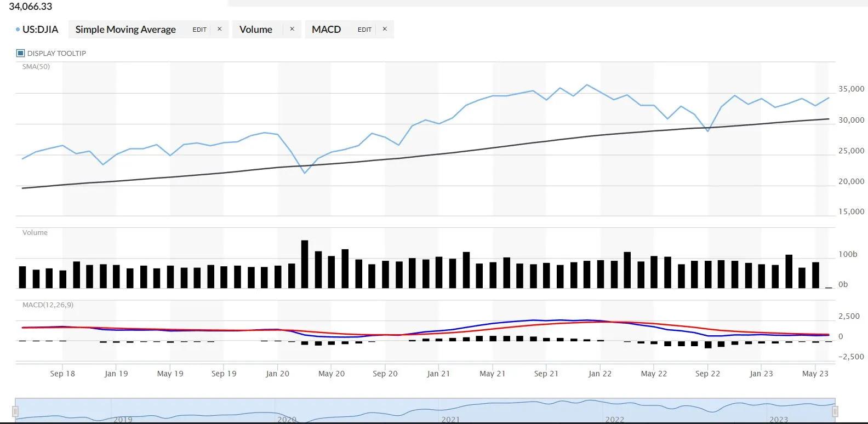Toggle the Display Tooltip checkbox
Viewport: 868px width, 424px height.
pos(21,53)
